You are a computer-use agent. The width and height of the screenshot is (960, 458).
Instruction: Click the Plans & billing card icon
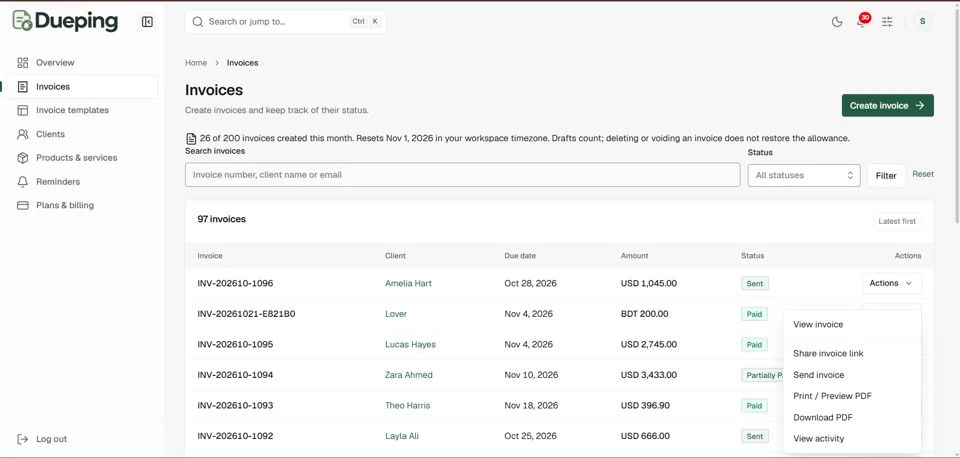(23, 205)
